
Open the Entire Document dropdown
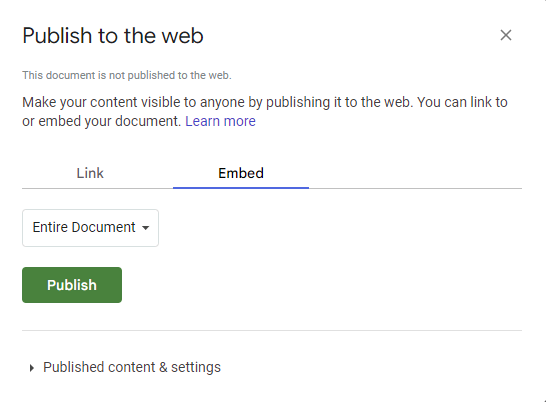(90, 228)
